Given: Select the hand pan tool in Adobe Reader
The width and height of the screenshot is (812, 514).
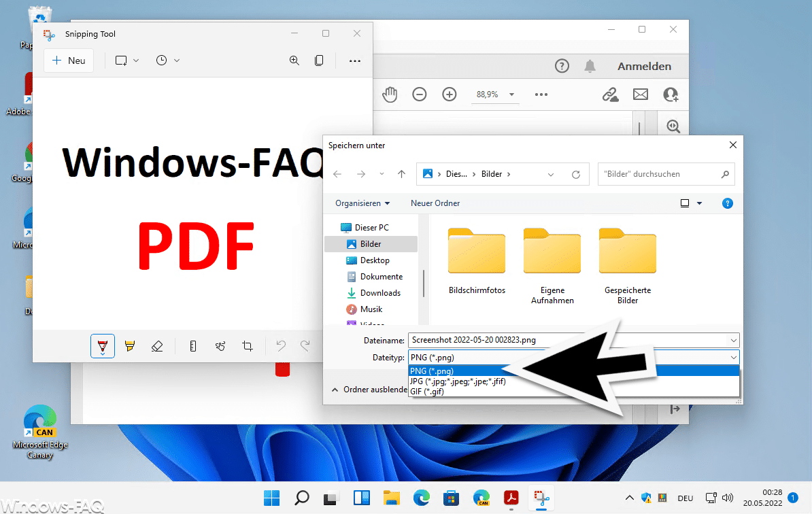Looking at the screenshot, I should 390,95.
